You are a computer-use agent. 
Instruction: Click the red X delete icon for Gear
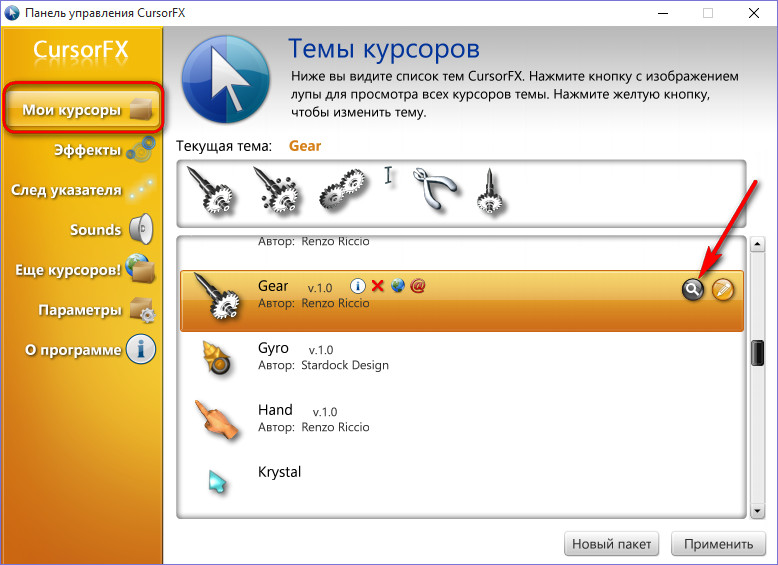pyautogui.click(x=378, y=286)
